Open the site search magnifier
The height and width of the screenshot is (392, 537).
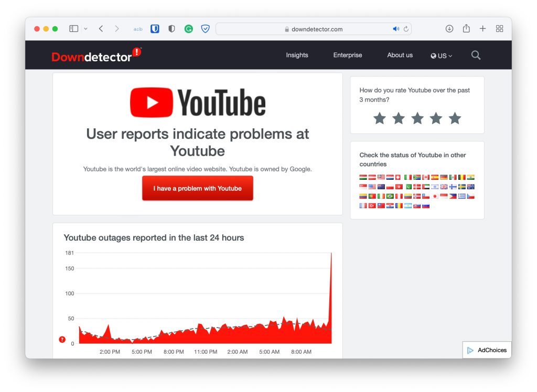click(x=476, y=55)
